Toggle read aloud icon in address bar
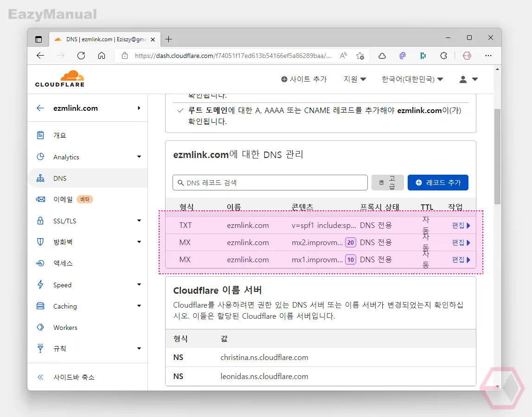 343,56
